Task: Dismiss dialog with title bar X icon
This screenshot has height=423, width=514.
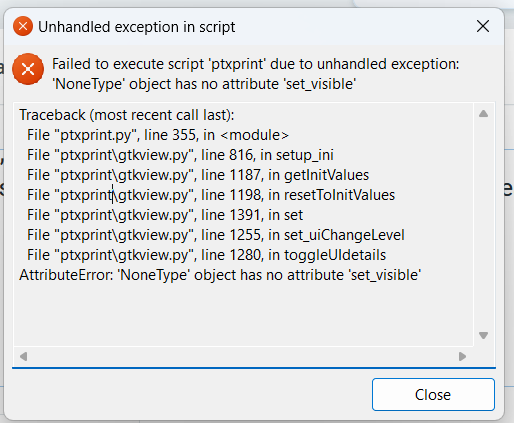Action: pos(483,26)
